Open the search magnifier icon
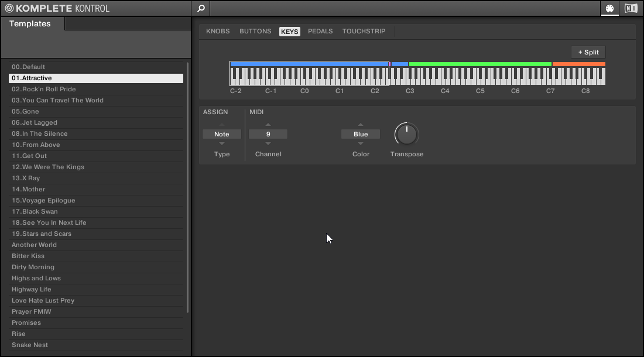Viewport: 644px width, 357px height. click(201, 8)
